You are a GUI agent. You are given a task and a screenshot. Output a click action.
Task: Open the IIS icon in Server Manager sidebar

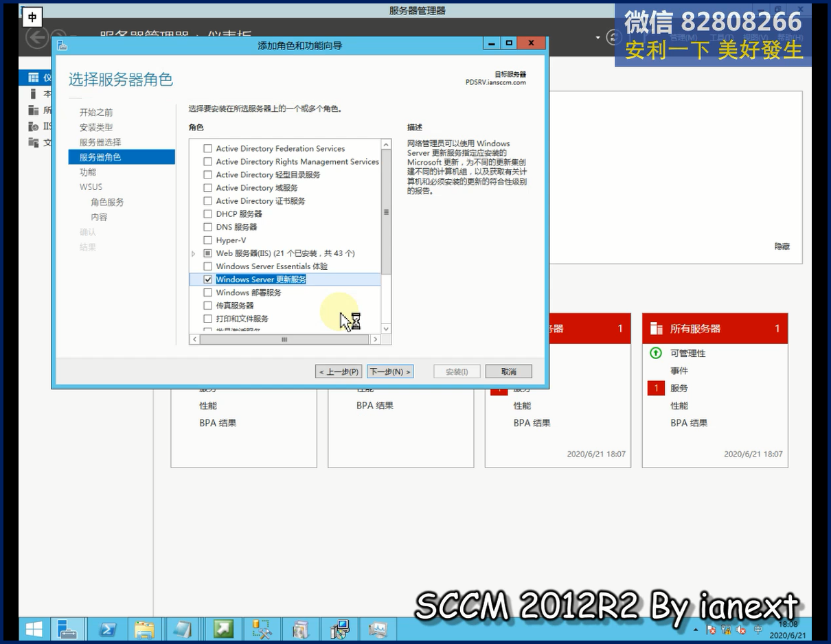(32, 126)
